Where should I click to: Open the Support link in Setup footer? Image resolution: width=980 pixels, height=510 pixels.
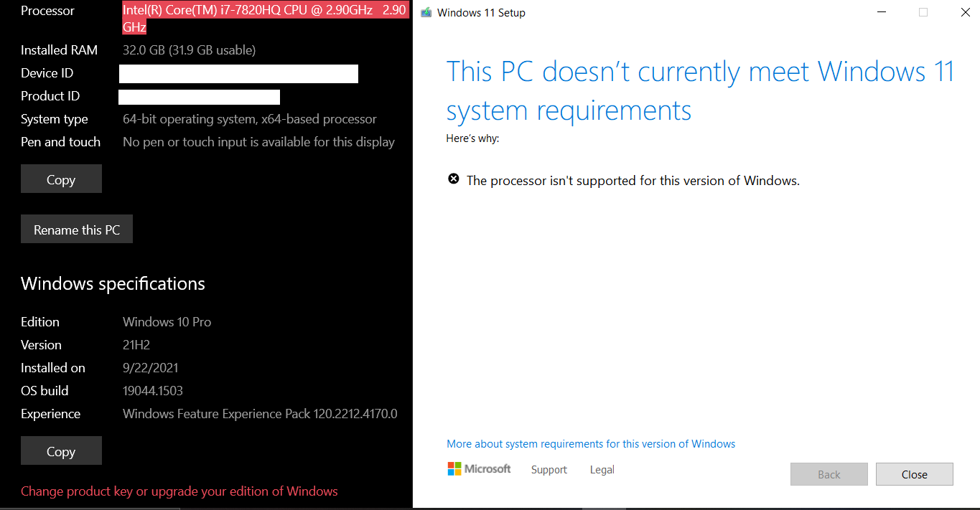point(549,470)
